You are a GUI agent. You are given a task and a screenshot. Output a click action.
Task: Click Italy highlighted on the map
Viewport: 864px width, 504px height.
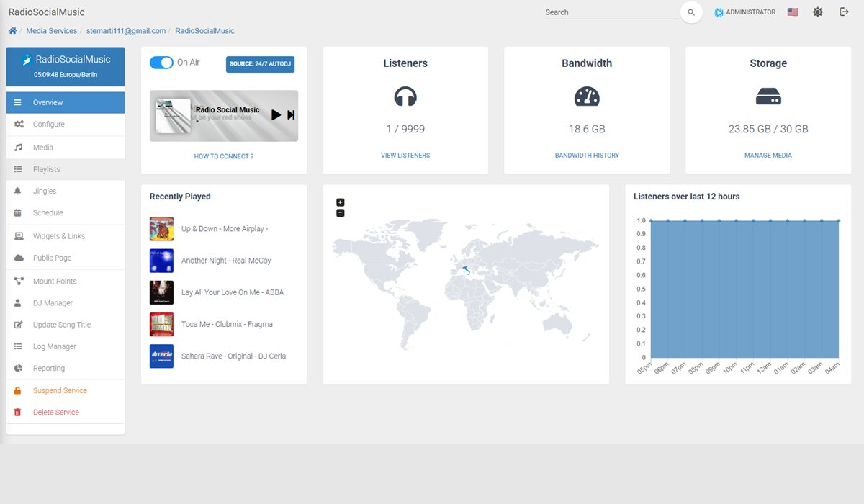[465, 270]
